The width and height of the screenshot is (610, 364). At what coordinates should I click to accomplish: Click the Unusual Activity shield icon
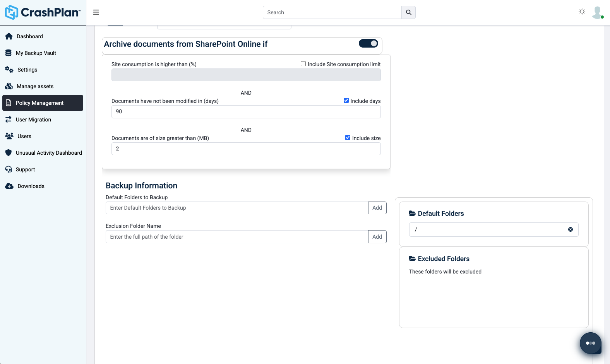[x=9, y=153]
